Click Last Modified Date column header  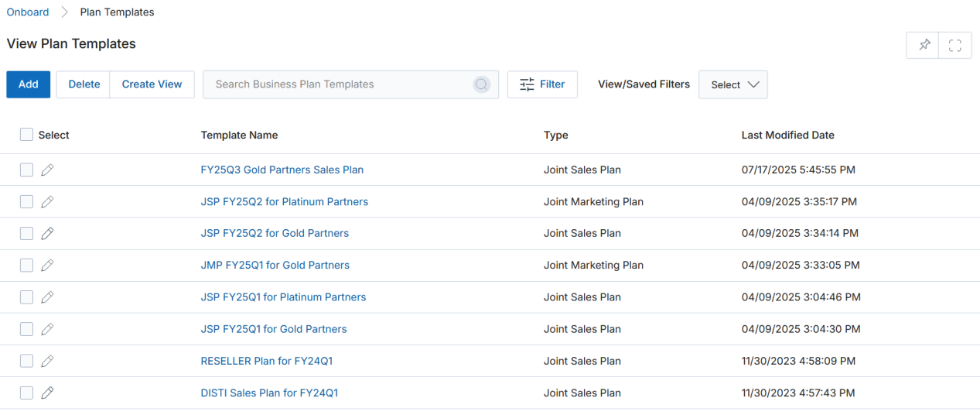pos(787,135)
